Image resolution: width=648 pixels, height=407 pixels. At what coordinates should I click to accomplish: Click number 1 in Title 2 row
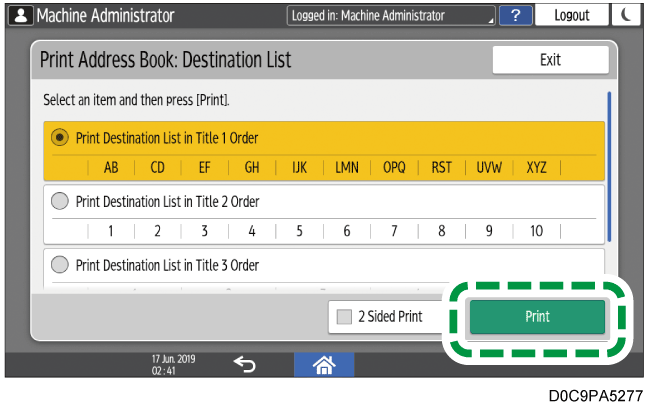pyautogui.click(x=111, y=231)
